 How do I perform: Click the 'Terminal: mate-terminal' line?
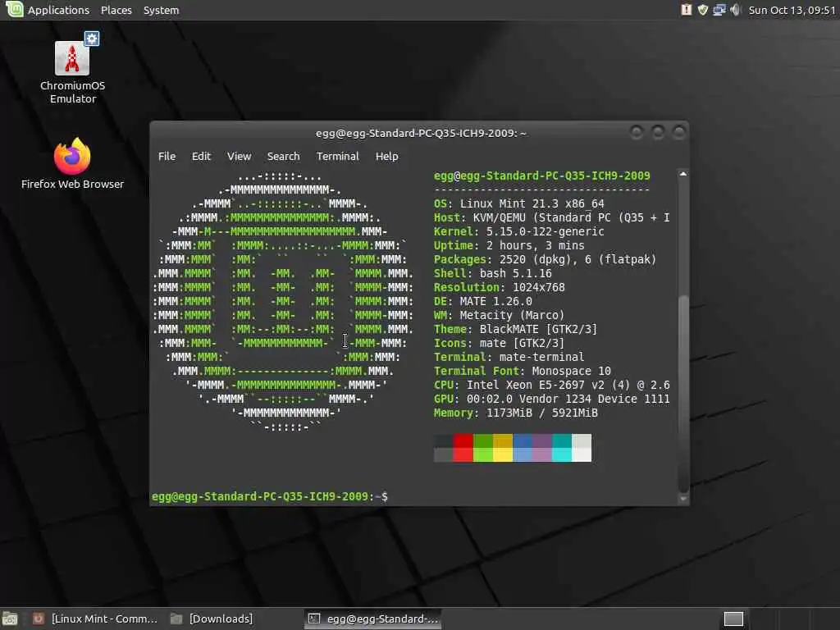pyautogui.click(x=509, y=357)
